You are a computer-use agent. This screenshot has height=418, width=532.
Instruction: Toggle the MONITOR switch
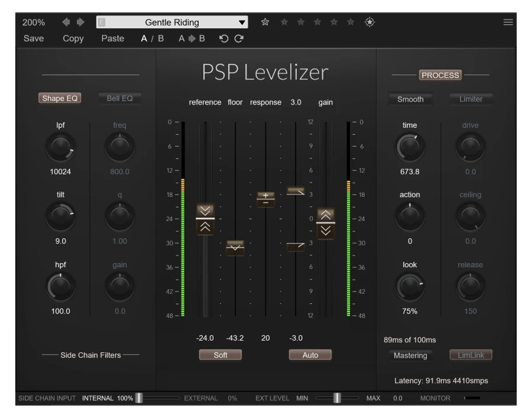(472, 398)
